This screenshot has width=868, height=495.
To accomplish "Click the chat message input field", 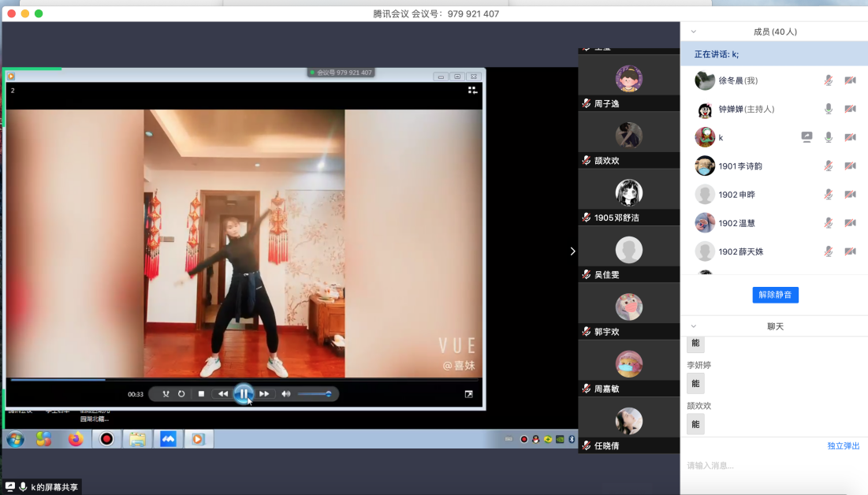I will click(x=773, y=466).
